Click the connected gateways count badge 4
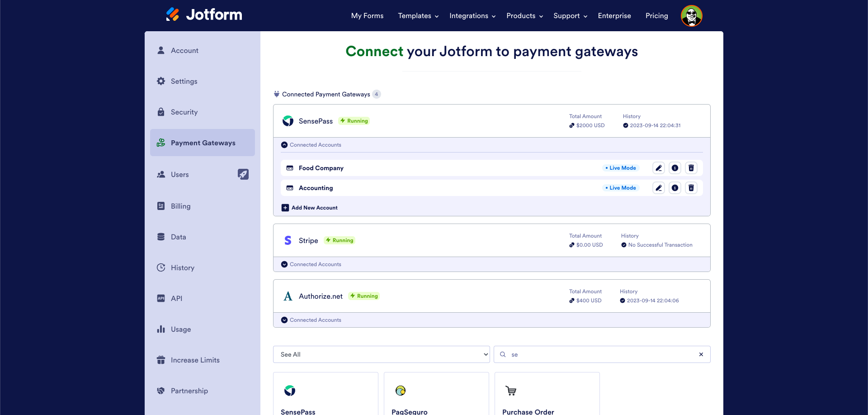868x415 pixels. [x=376, y=94]
